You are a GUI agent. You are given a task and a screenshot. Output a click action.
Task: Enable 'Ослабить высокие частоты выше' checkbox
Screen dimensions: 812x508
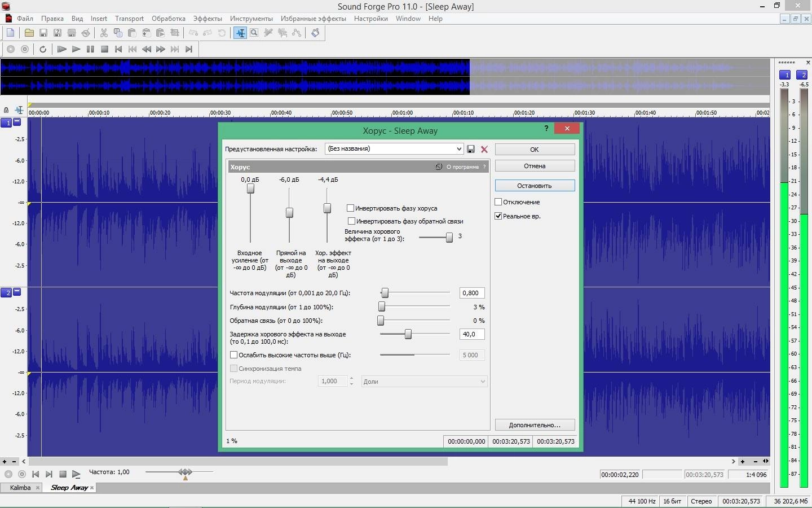tap(233, 354)
